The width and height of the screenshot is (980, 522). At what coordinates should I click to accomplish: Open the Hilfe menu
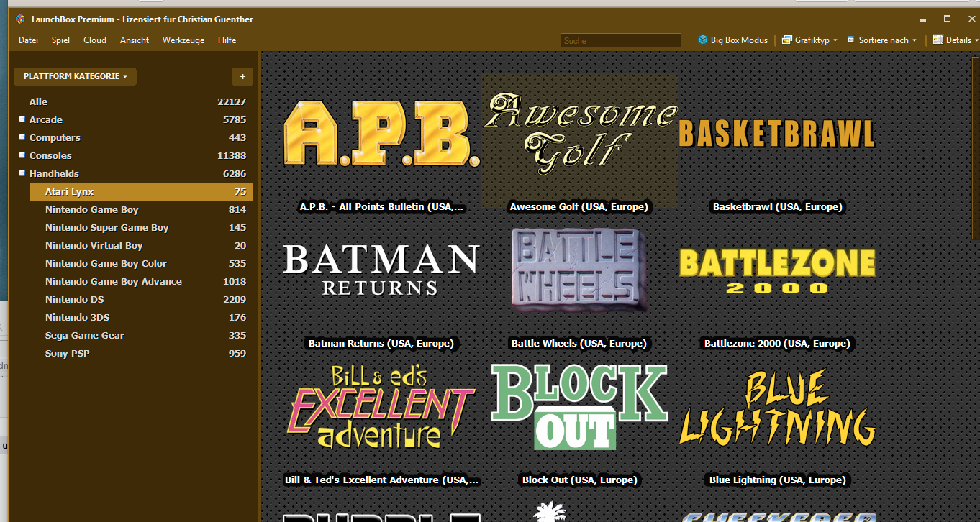pos(227,40)
